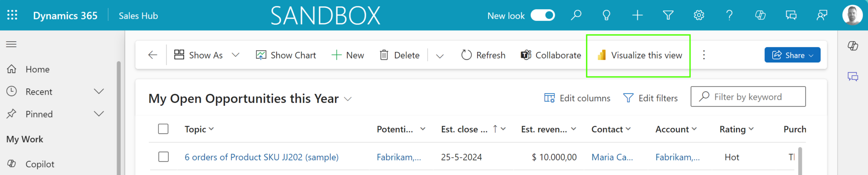Open advanced find funnel icon in header
This screenshot has width=868, height=175.
(668, 16)
